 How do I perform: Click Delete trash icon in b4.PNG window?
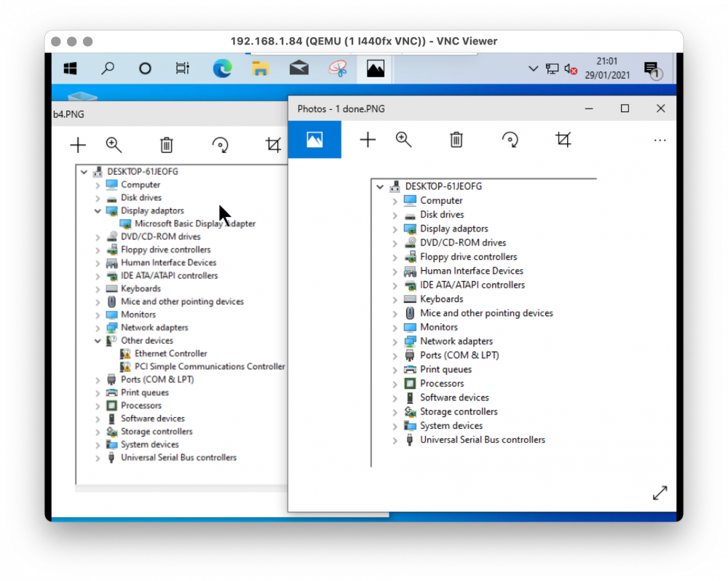pyautogui.click(x=166, y=145)
